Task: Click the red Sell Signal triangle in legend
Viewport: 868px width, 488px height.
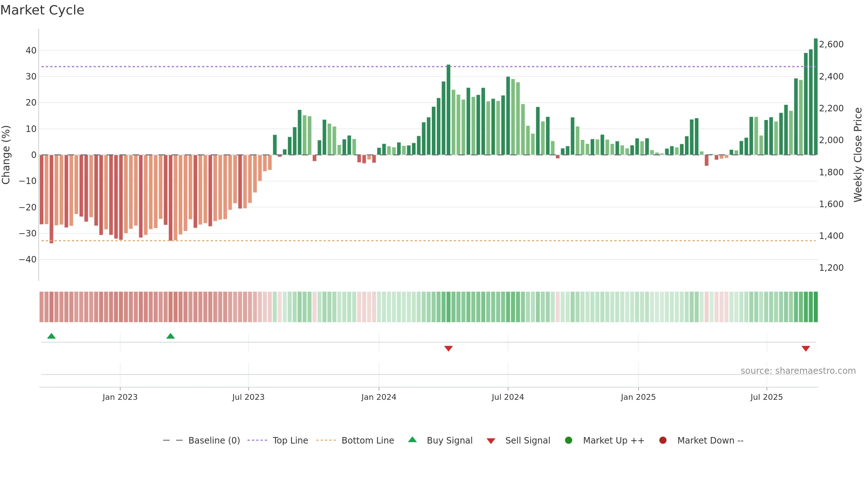Action: coord(491,441)
